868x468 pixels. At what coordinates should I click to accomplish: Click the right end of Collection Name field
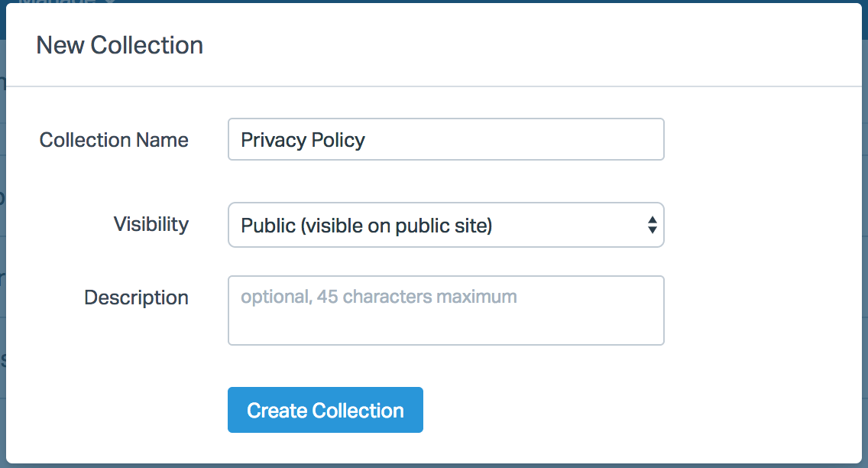point(649,140)
